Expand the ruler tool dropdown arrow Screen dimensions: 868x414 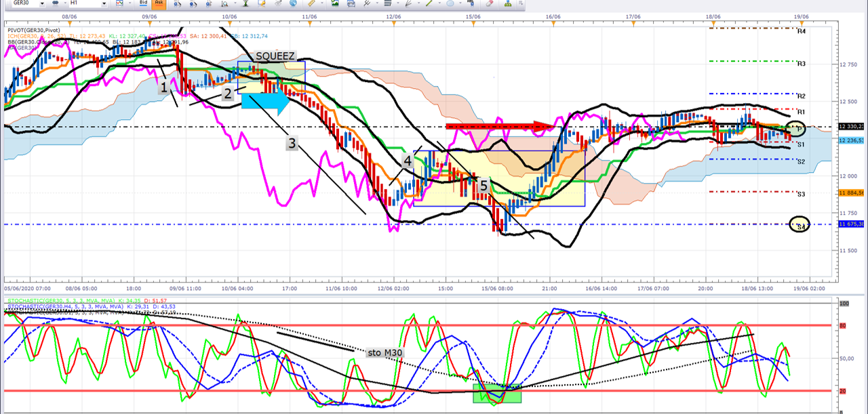(x=321, y=3)
